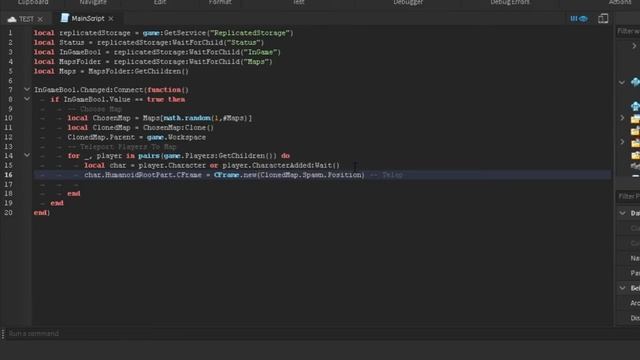Click the blue script sync icon above the editor
The height and width of the screenshot is (360, 640).
579,19
